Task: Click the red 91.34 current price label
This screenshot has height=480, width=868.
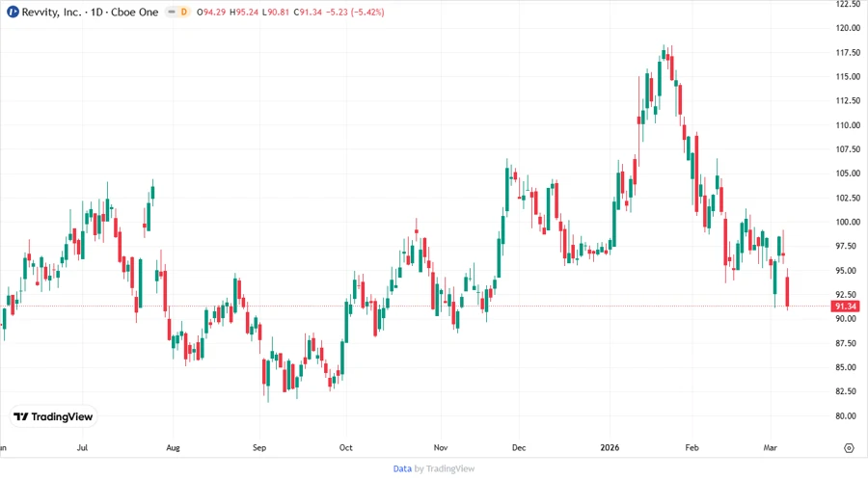Action: click(845, 306)
